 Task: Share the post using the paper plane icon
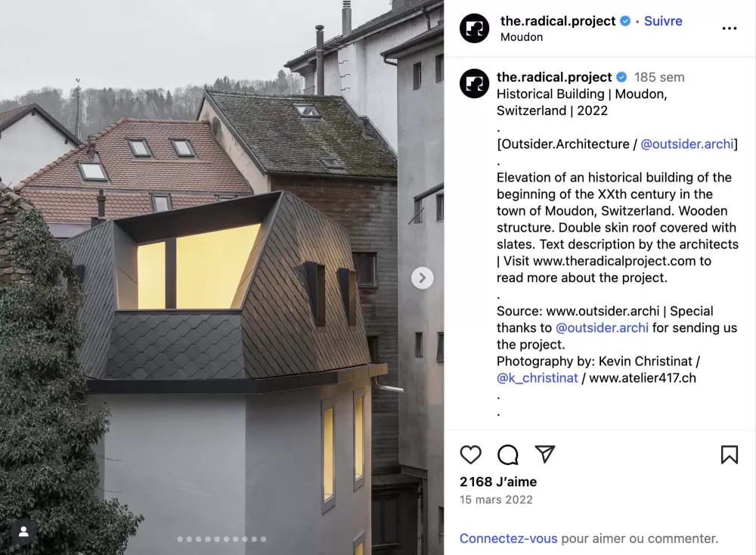[x=545, y=454]
